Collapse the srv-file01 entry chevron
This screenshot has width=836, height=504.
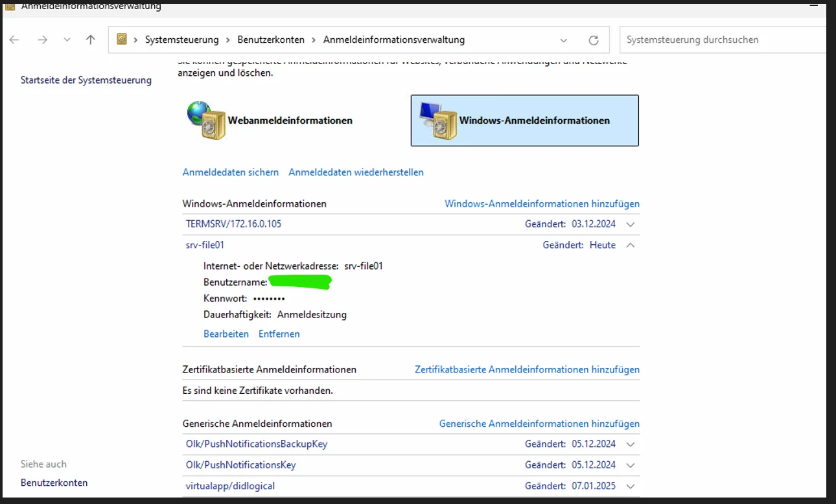pos(630,245)
